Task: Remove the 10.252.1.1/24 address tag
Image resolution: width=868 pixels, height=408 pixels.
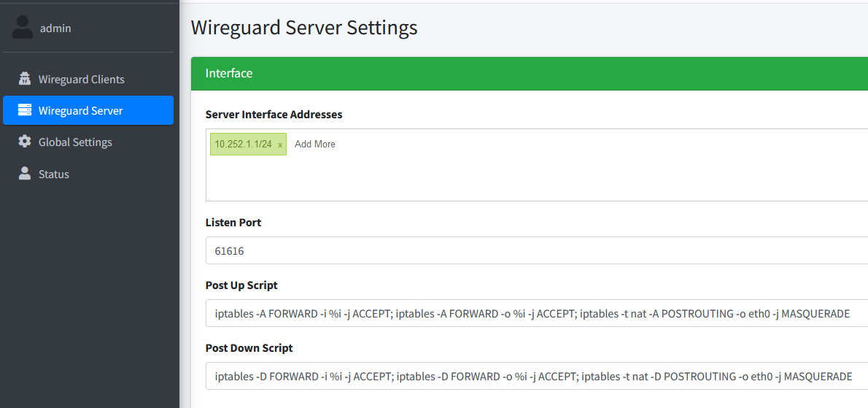Action: (280, 145)
